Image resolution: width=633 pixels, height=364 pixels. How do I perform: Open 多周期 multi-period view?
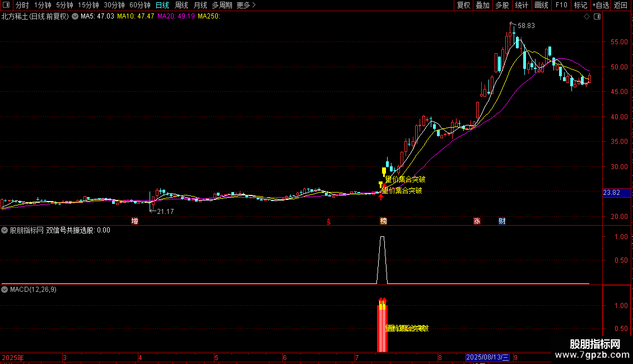click(222, 5)
